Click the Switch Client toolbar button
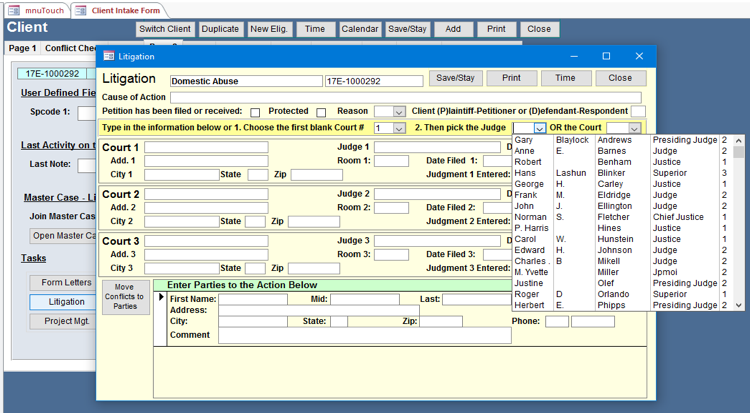750x413 pixels. point(164,29)
